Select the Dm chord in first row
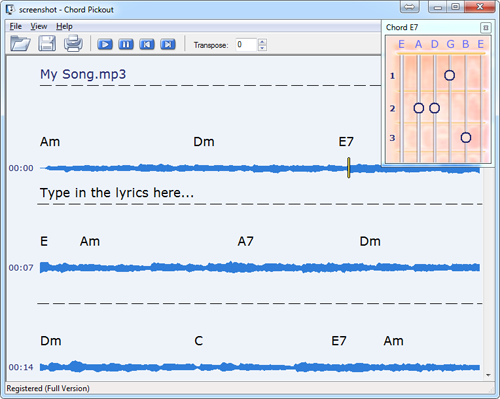 coord(204,142)
